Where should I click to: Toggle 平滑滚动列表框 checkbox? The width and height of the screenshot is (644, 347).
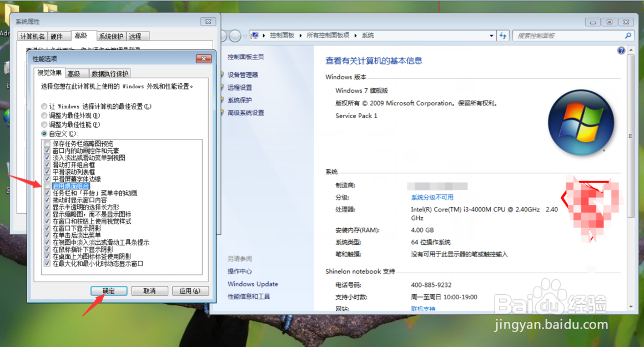click(x=47, y=172)
